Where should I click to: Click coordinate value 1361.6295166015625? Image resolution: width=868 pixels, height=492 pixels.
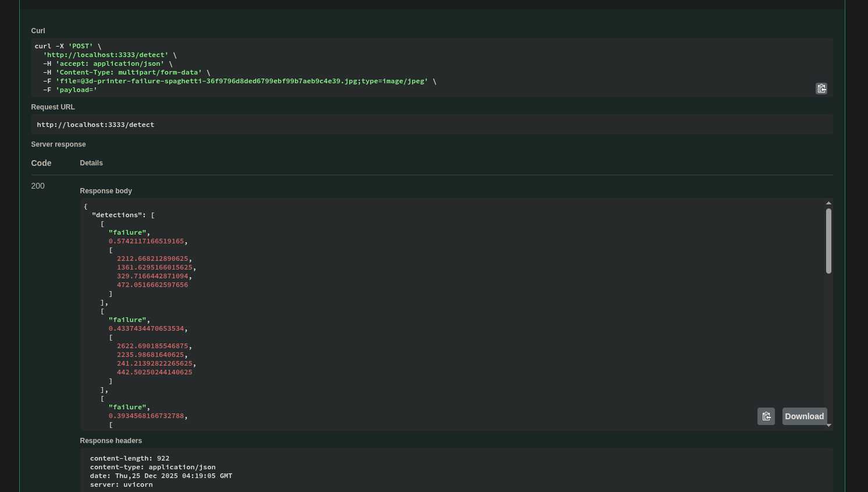click(155, 267)
